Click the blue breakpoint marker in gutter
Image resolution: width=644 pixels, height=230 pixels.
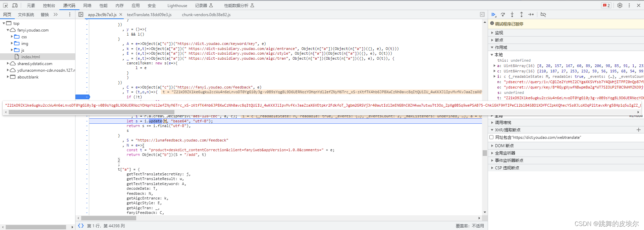point(83,97)
